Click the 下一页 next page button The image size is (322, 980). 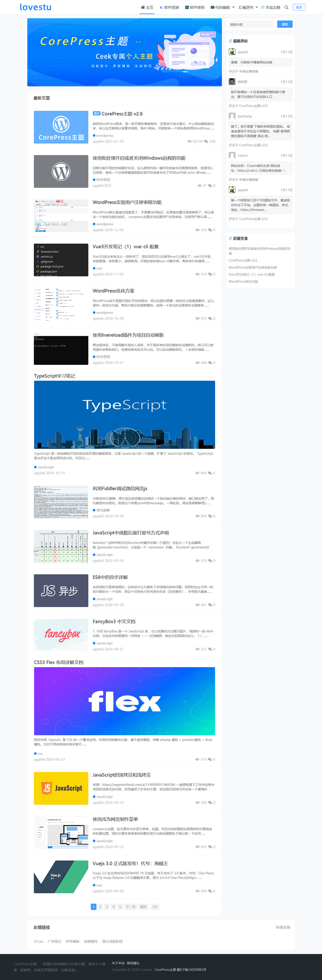130,907
